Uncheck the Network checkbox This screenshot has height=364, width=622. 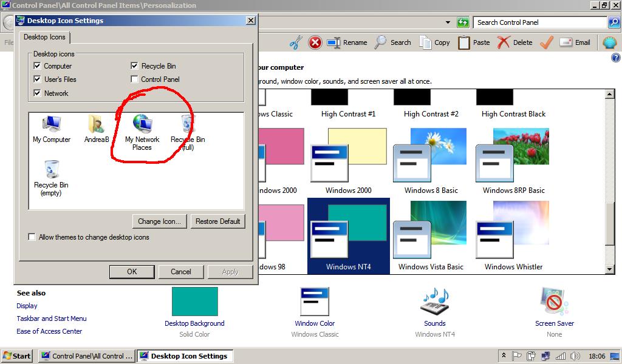click(37, 93)
